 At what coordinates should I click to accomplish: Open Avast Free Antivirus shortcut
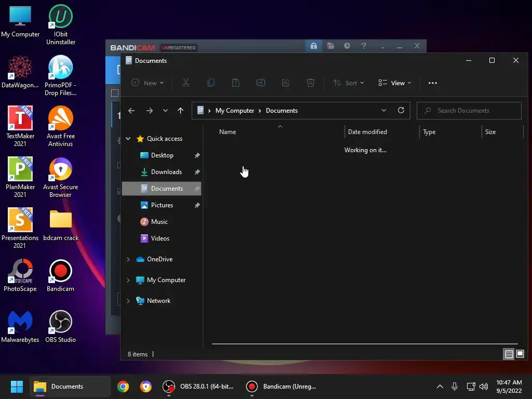[x=60, y=126]
